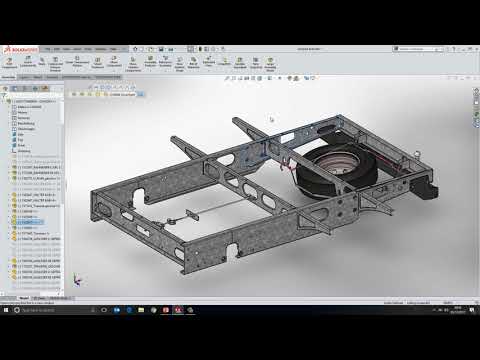Viewport: 480px width, 360px height.
Task: Open the FeatureManager design tree tab
Action: click(x=5, y=88)
